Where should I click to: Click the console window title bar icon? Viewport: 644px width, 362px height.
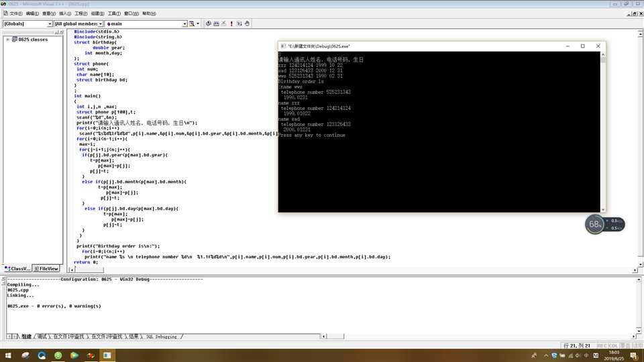coord(283,46)
